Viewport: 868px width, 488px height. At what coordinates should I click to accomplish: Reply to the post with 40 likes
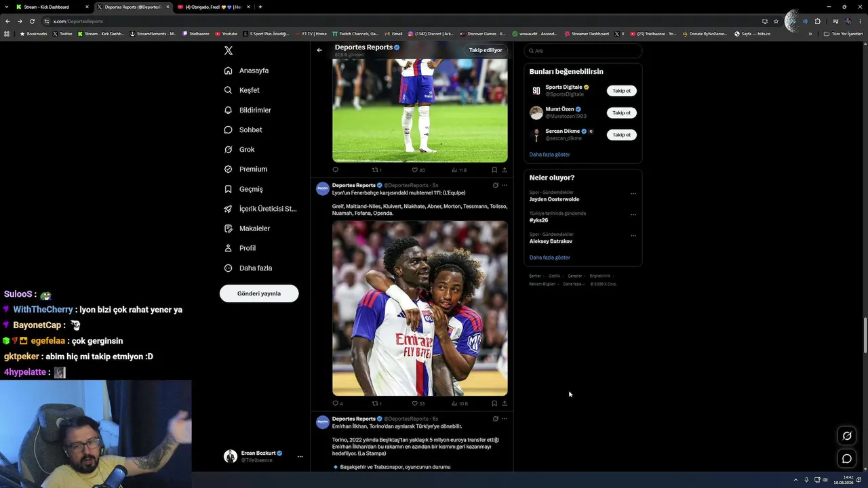[335, 170]
